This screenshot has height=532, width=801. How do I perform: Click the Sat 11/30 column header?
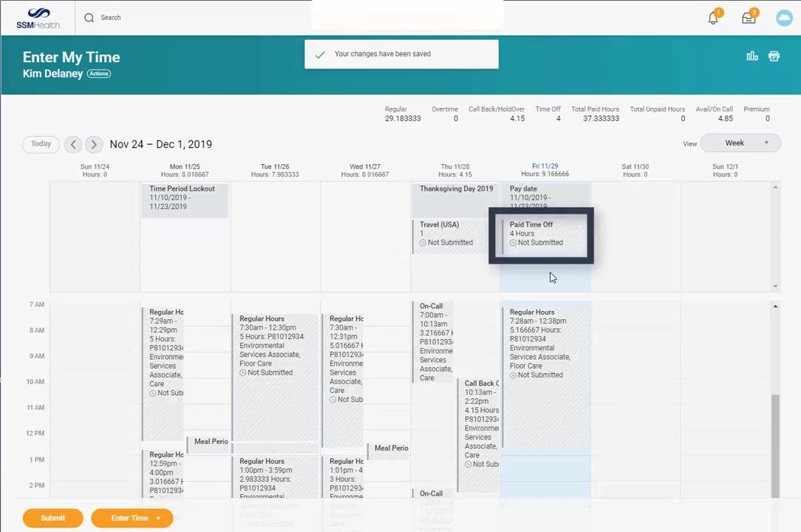click(635, 171)
